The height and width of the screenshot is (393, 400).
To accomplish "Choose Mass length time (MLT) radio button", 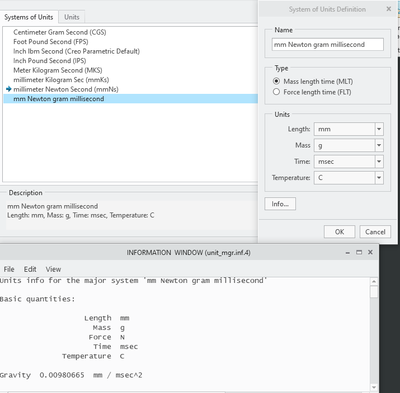I will [x=276, y=81].
